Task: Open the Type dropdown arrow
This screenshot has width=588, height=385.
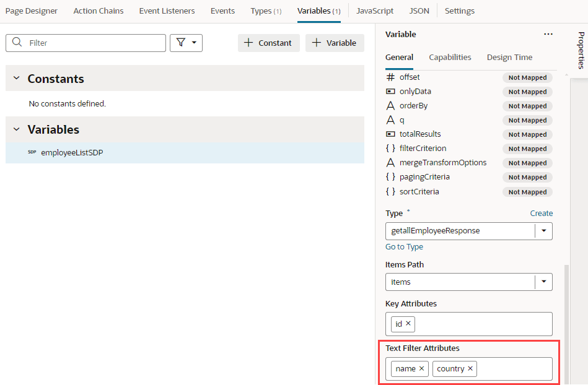Action: [544, 231]
